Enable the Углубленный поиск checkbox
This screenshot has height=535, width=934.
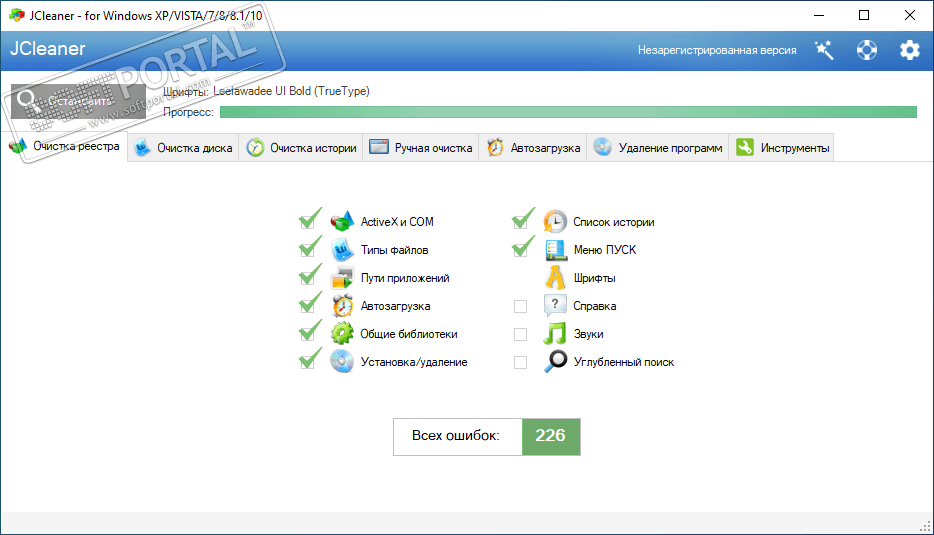click(521, 362)
